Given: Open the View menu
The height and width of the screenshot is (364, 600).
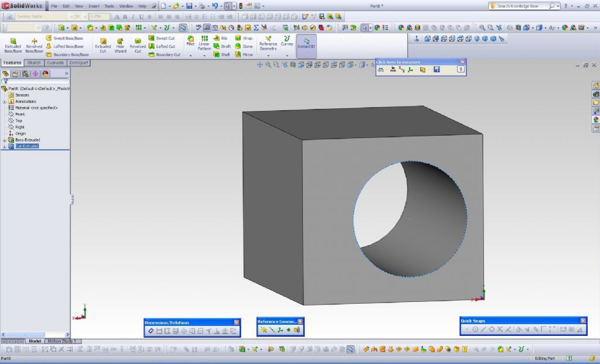Looking at the screenshot, I should pos(79,6).
